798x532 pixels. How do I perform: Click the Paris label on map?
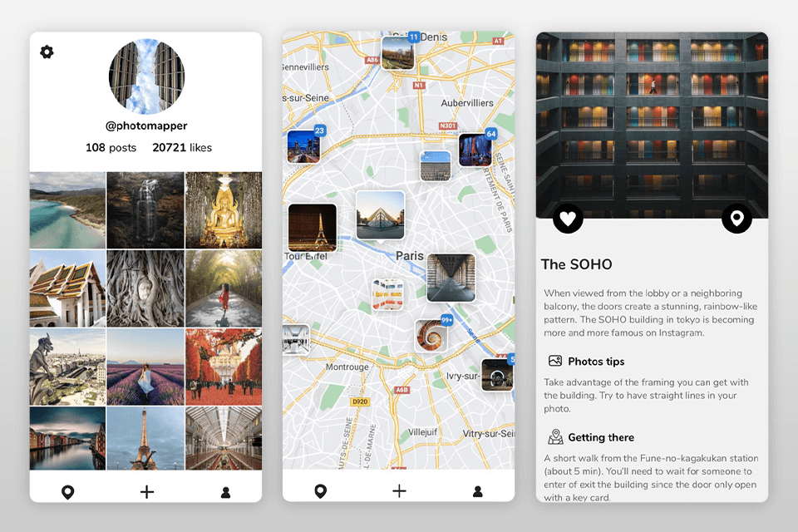pos(410,255)
